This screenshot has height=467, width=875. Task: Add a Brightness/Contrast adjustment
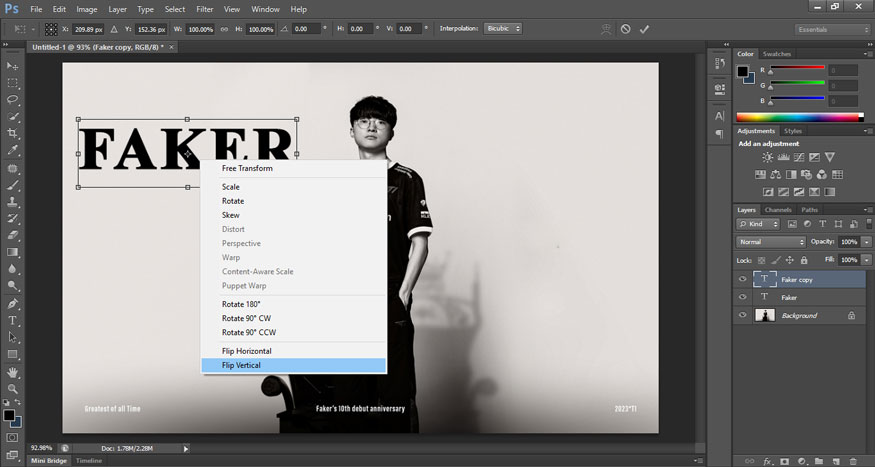coord(768,157)
